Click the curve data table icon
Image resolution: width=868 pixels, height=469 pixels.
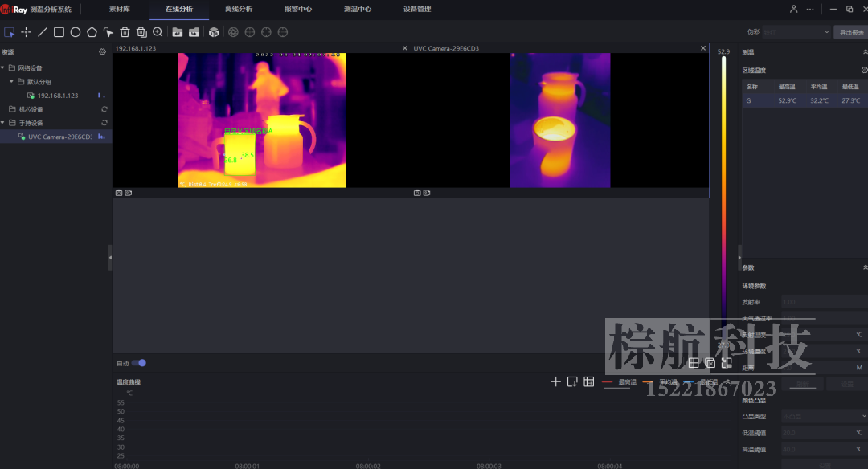tap(589, 381)
